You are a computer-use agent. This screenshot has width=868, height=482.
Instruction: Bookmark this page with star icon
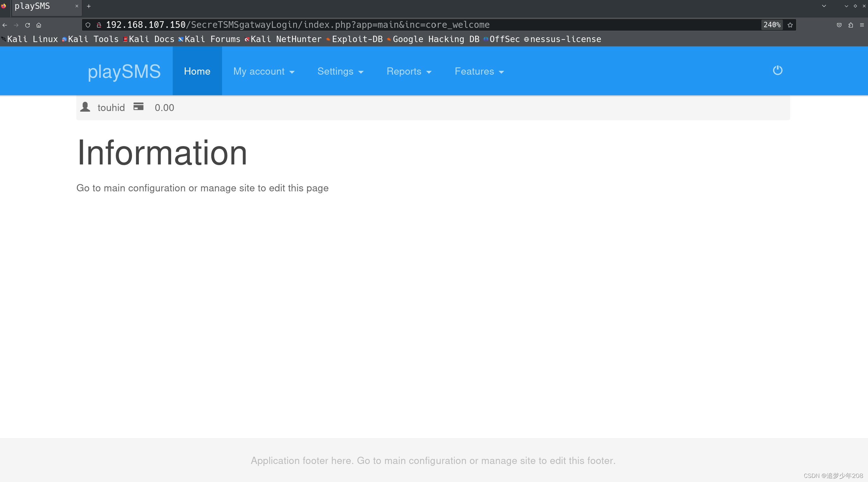coord(790,25)
